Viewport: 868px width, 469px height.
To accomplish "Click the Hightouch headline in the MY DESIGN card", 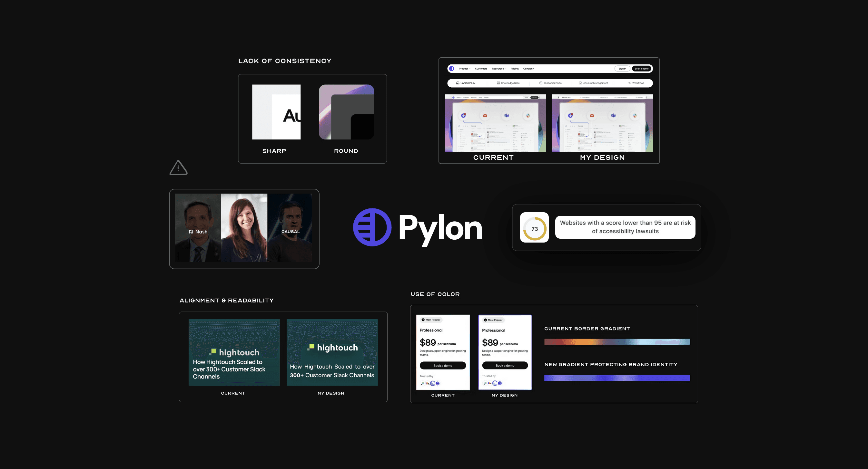I will click(332, 371).
